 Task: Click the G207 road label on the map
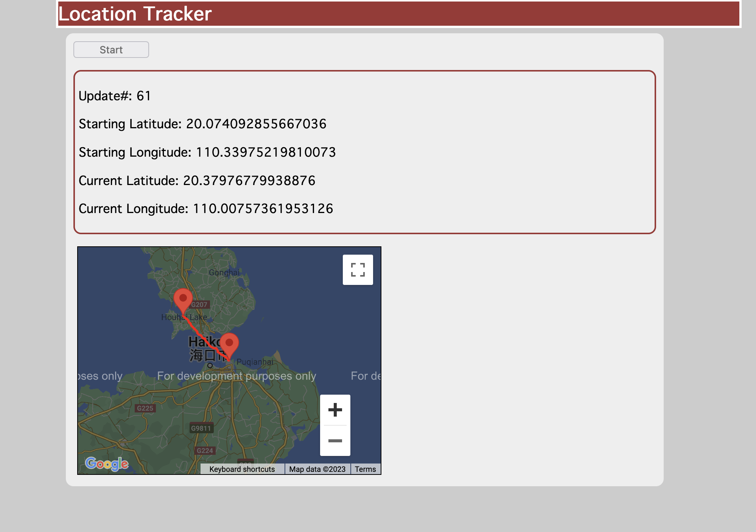(x=199, y=304)
